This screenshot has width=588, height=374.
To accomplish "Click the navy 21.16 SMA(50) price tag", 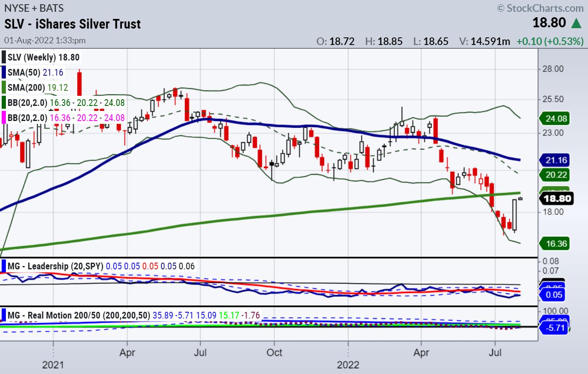I will point(554,160).
